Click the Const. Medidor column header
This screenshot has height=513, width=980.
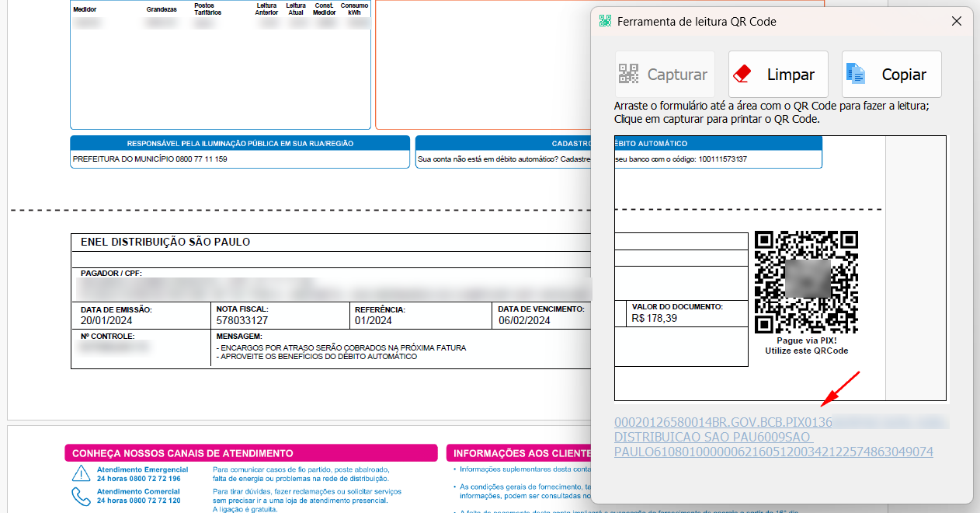(x=325, y=9)
